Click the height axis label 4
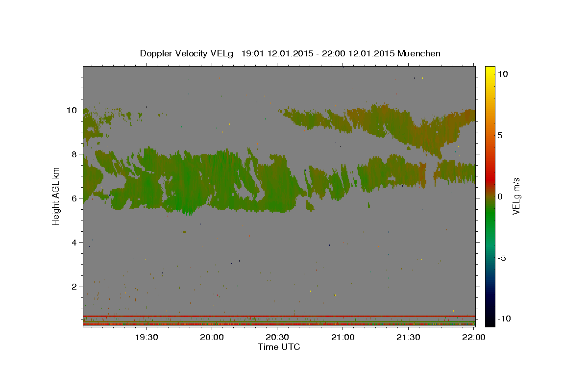Viewport: 588px width, 392px height. (75, 242)
